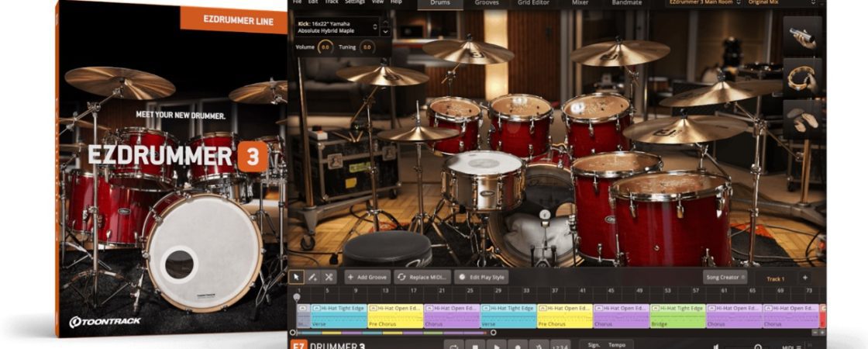Click the cymbal above the hi-hat
This screenshot has height=349, width=868.
click(383, 74)
